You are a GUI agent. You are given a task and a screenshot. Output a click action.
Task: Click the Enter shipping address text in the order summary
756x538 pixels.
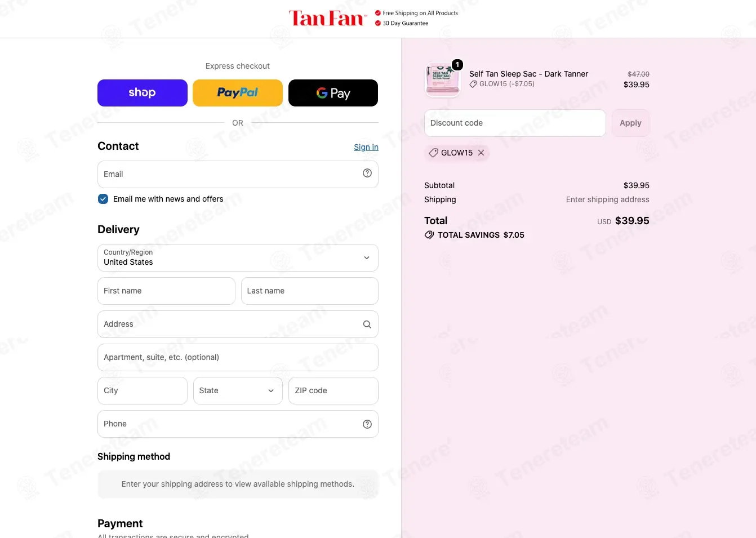607,199
